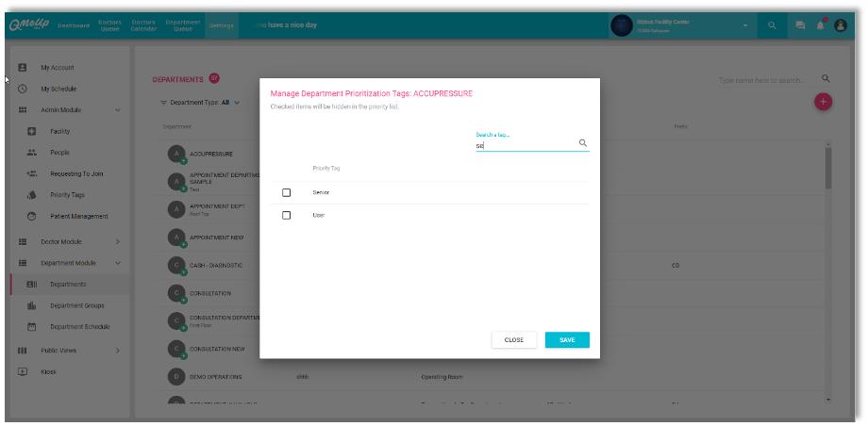
Task: Open the notifications bell icon
Action: [820, 25]
